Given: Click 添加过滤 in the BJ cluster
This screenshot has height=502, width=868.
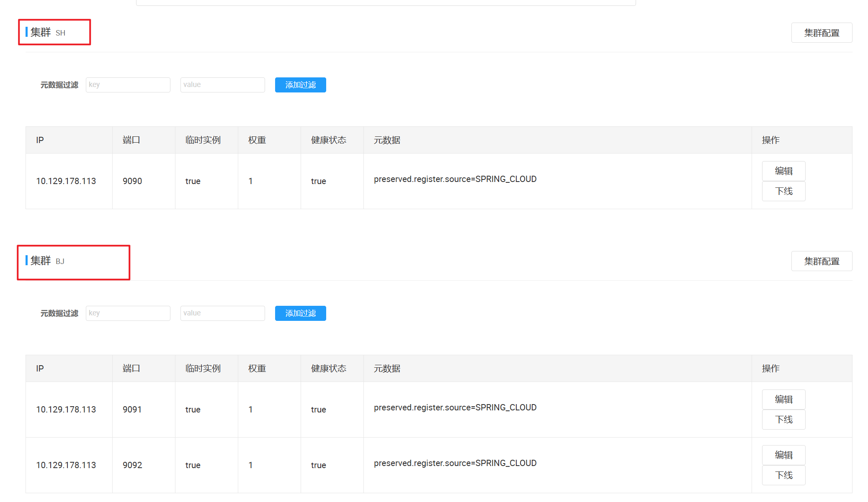Looking at the screenshot, I should pyautogui.click(x=300, y=313).
